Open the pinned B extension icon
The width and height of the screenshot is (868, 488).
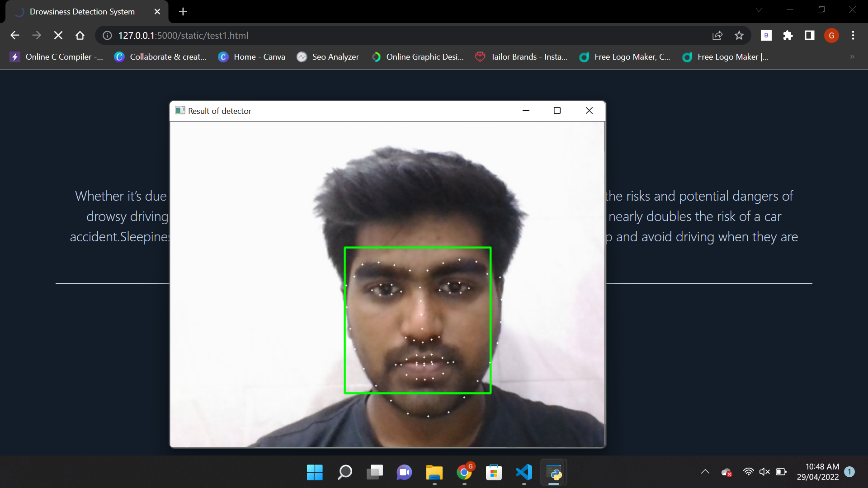click(766, 35)
